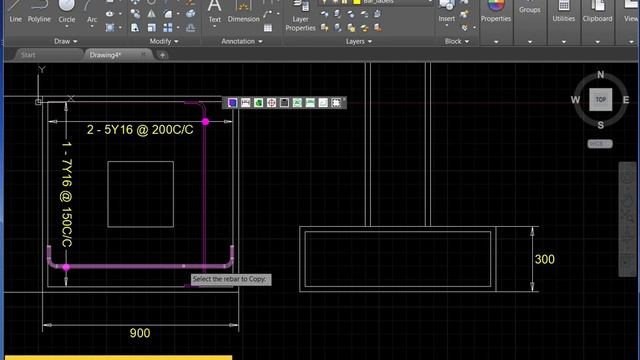
Task: Click the Copy tool in Modify panel
Action: tap(135, 14)
